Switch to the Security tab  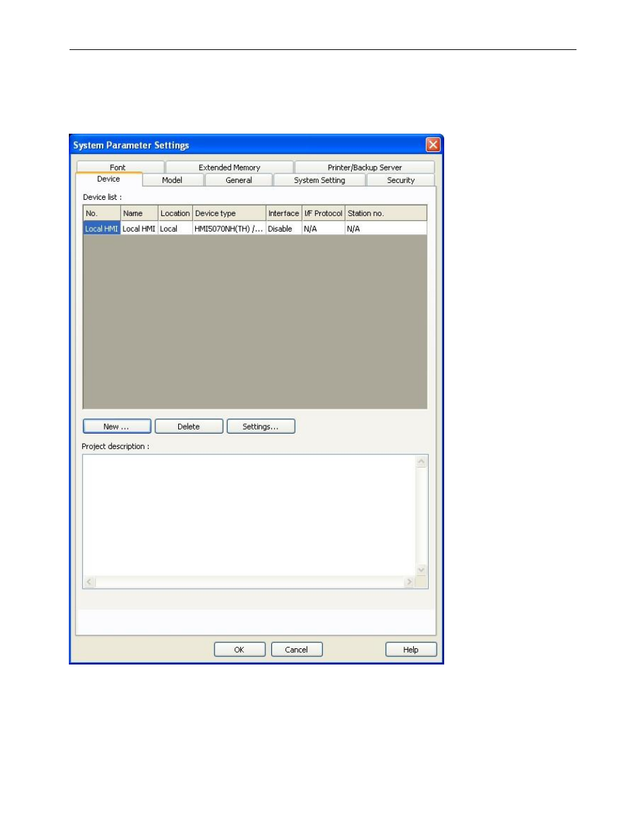pos(401,180)
